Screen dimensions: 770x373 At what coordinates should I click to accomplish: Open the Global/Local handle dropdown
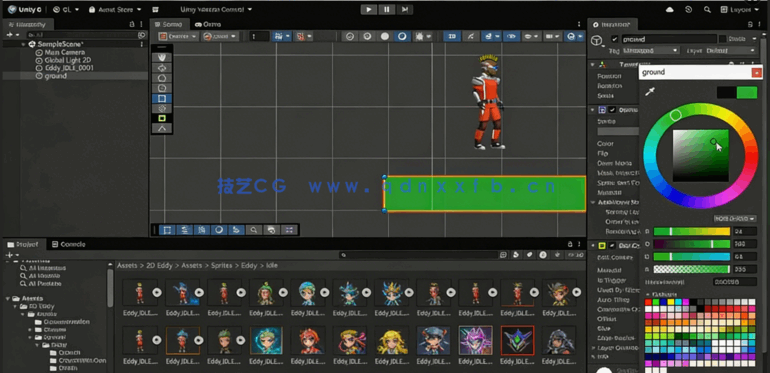(x=220, y=36)
